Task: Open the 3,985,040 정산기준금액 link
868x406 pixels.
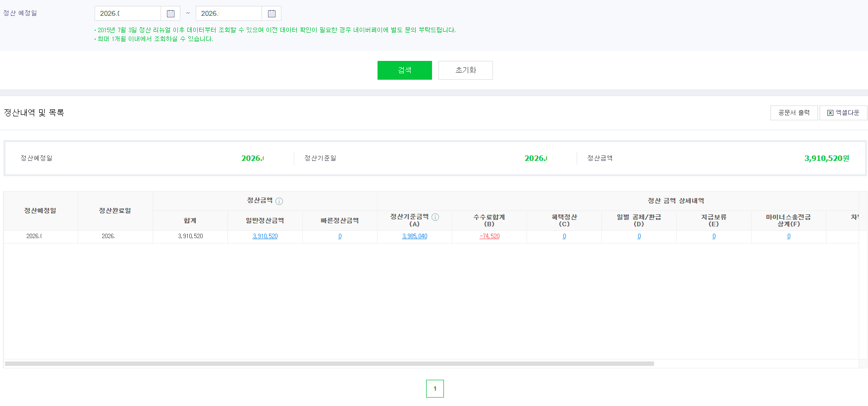Action: point(415,236)
